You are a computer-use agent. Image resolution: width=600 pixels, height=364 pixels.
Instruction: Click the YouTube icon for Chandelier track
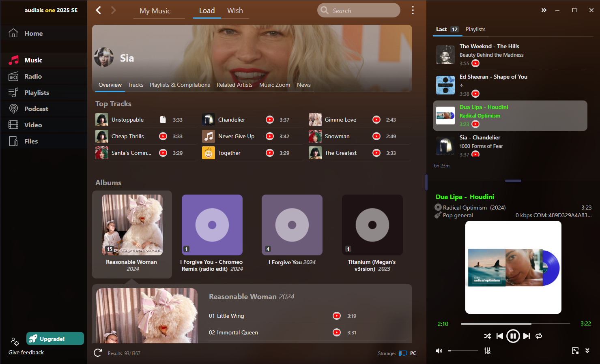269,120
